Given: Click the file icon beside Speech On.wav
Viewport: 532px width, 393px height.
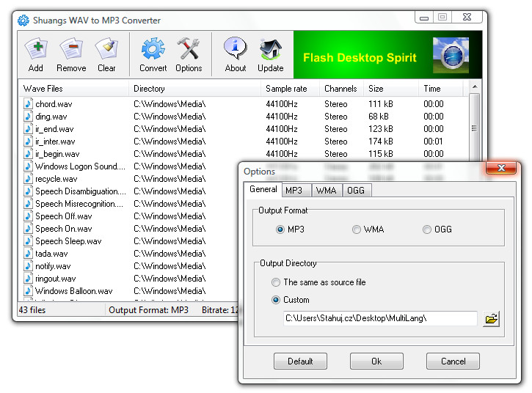Looking at the screenshot, I should tap(28, 229).
